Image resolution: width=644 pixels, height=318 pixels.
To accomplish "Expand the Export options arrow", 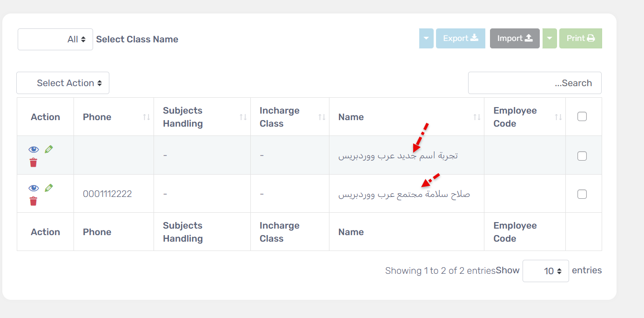I will (426, 38).
